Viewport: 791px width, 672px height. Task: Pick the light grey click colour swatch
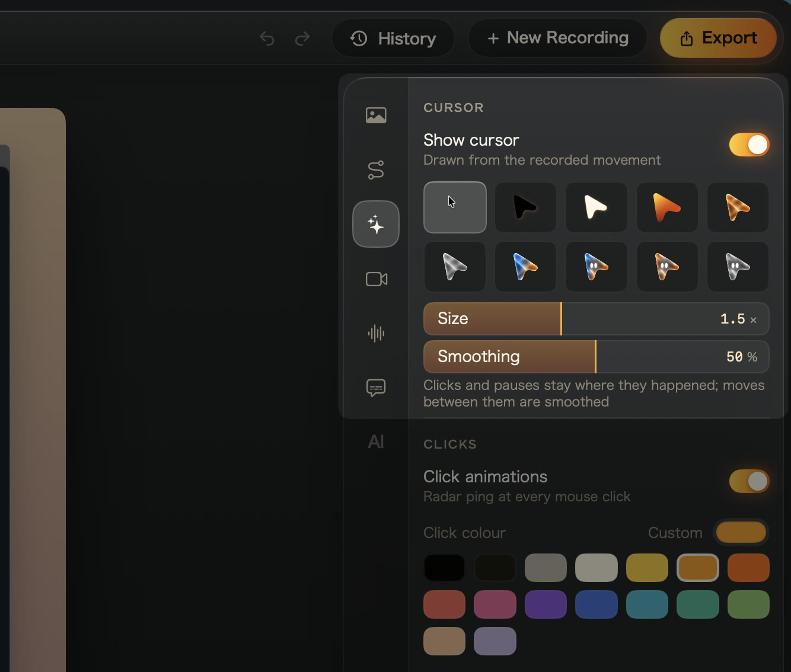597,568
